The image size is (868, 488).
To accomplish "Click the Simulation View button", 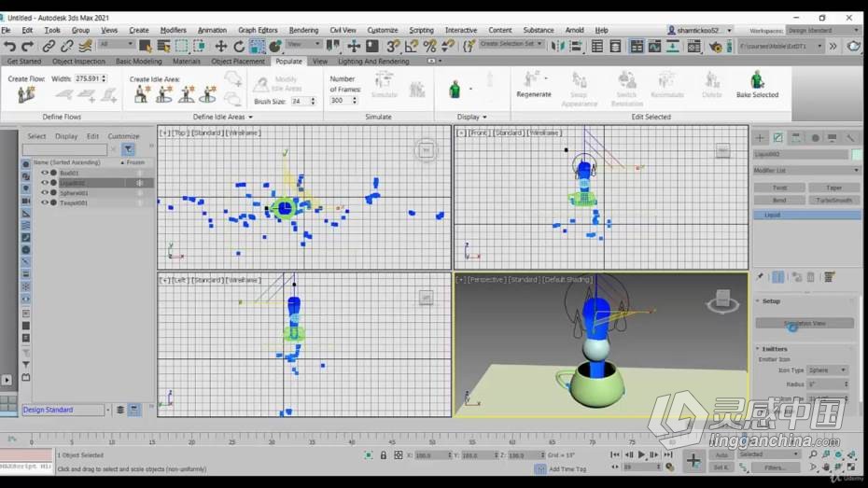I will tap(805, 323).
